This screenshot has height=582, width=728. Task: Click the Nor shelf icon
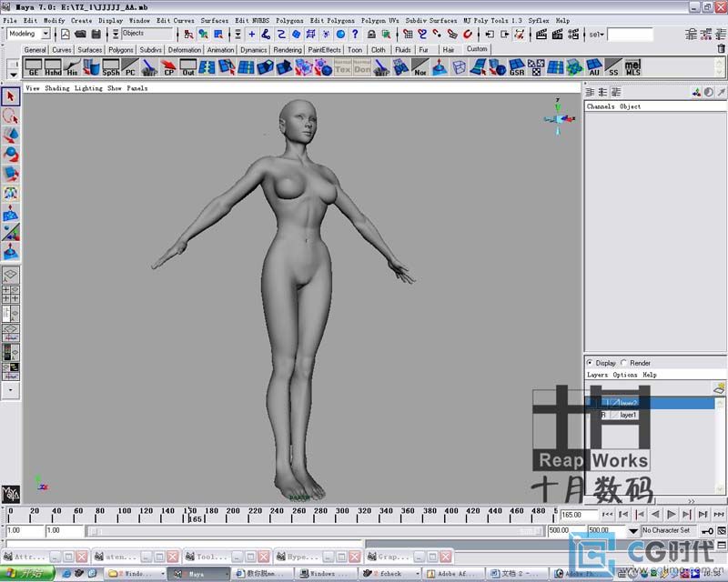[x=420, y=67]
